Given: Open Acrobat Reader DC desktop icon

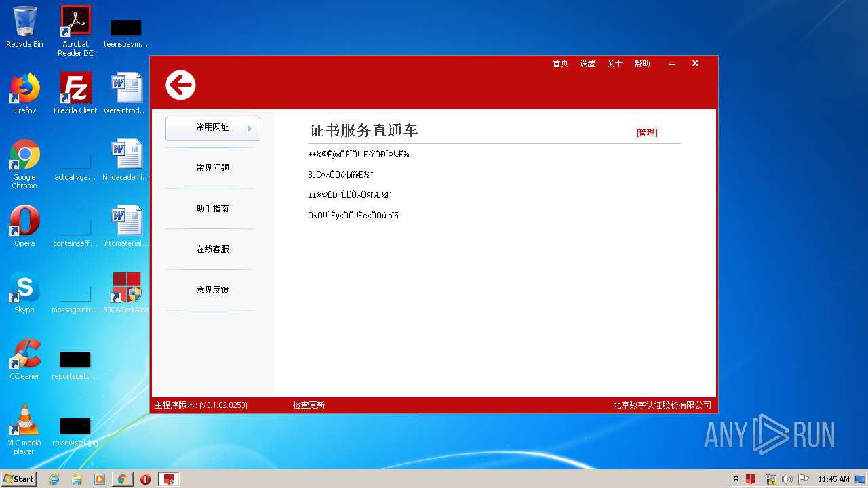Looking at the screenshot, I should 75,30.
